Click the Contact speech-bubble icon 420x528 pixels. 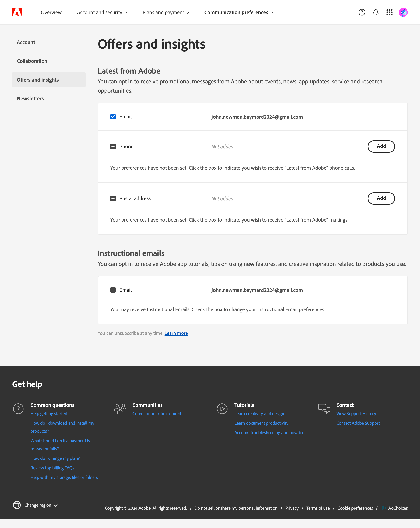[324, 408]
